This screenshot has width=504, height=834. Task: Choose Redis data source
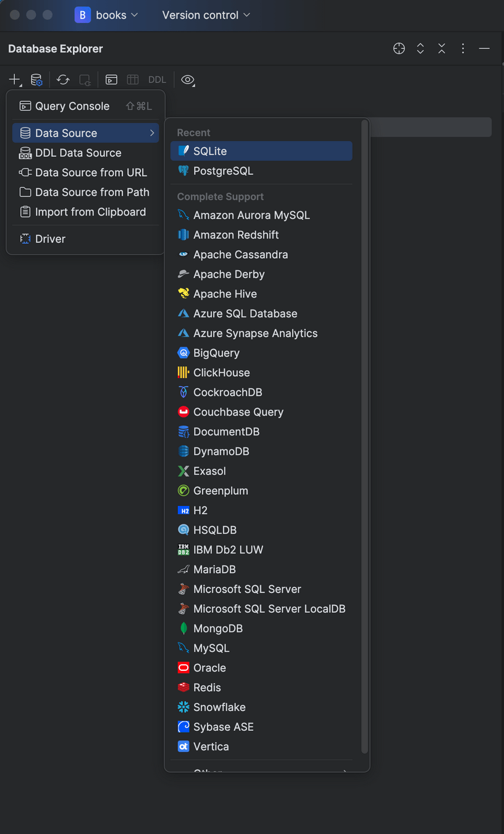click(261, 688)
